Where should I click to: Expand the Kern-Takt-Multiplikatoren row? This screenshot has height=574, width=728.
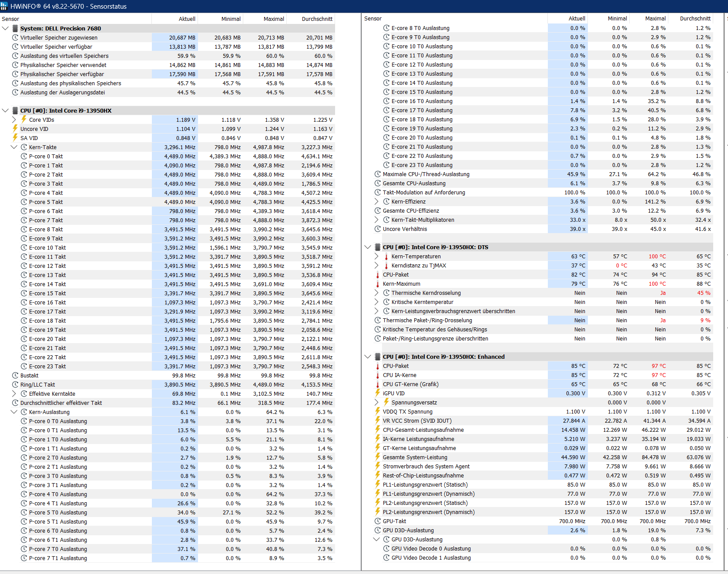376,220
